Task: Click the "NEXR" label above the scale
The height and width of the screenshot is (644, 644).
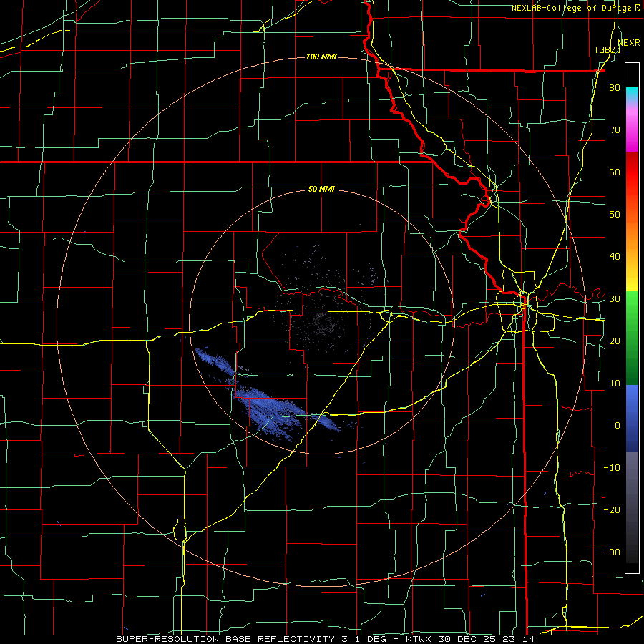Action: 629,43
